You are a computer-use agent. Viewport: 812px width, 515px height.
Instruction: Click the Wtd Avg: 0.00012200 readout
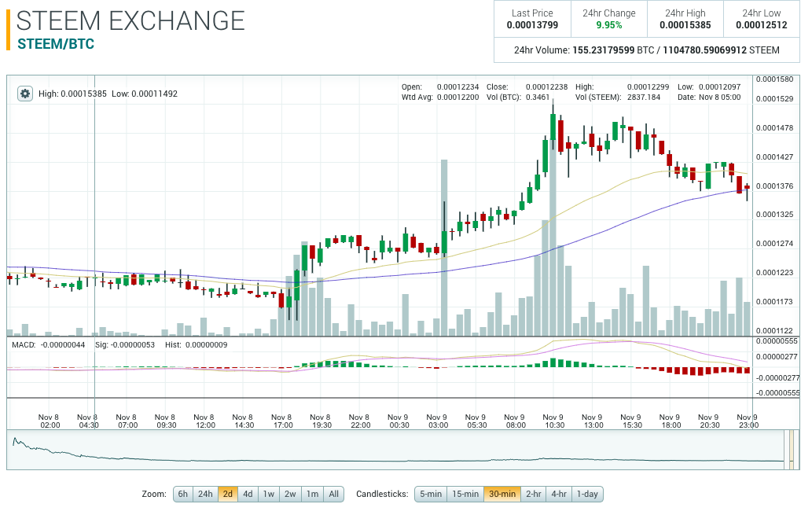pos(440,97)
